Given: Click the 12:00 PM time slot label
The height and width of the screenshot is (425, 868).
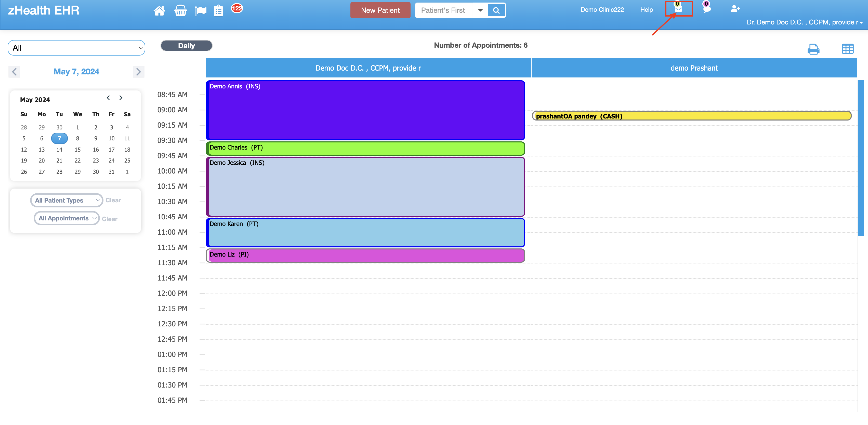Looking at the screenshot, I should 172,293.
